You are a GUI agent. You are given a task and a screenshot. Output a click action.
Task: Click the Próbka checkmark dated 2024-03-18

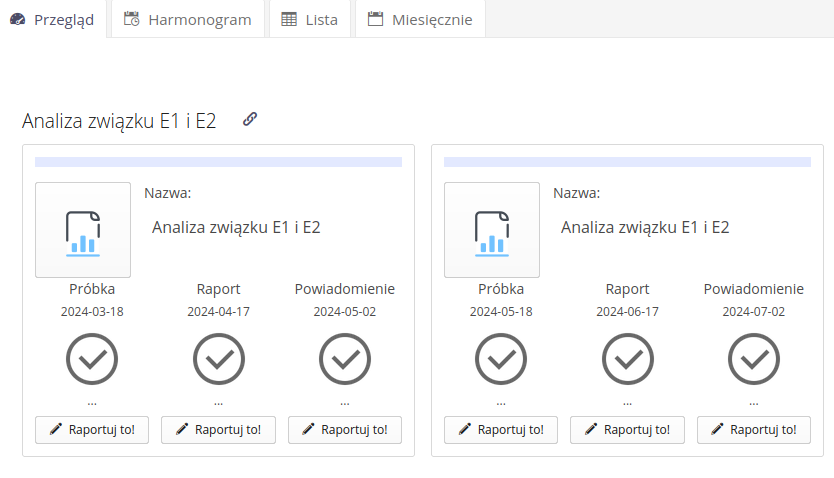click(92, 359)
